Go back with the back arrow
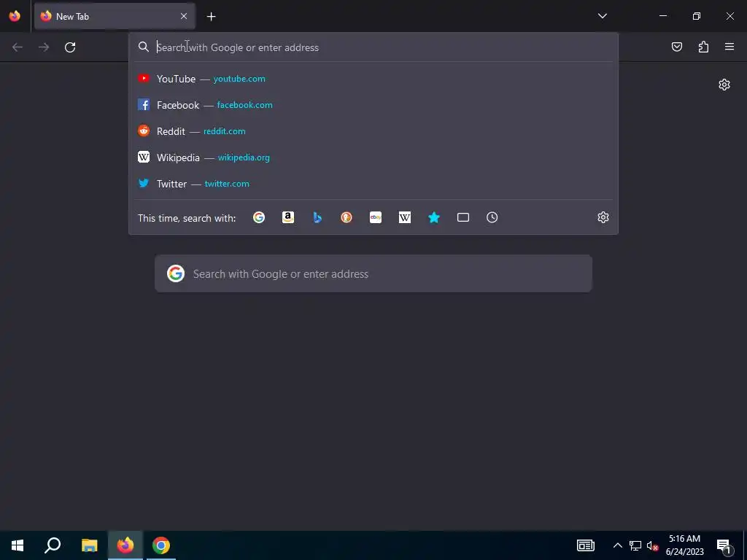 [x=18, y=47]
